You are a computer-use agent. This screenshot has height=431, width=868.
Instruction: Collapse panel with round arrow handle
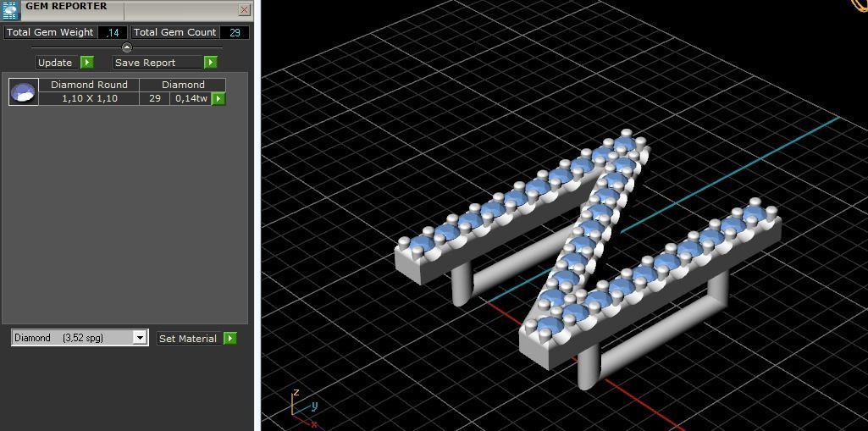[127, 47]
